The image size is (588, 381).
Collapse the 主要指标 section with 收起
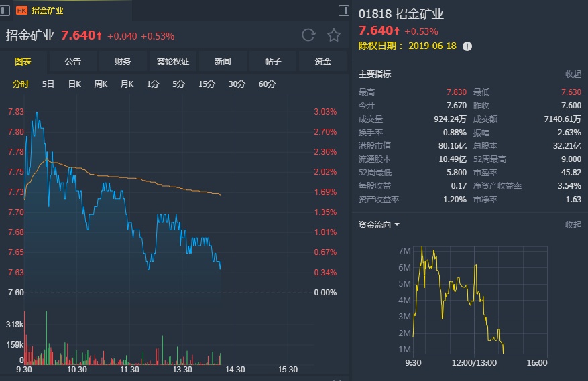[x=573, y=74]
